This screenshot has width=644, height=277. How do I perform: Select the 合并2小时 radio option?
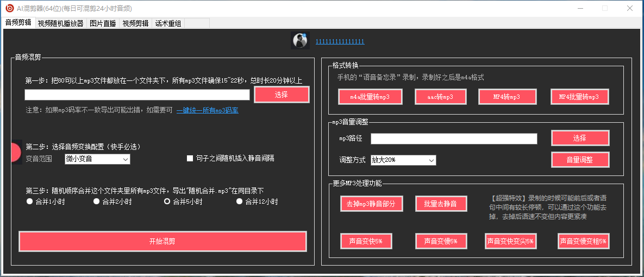[x=96, y=202]
